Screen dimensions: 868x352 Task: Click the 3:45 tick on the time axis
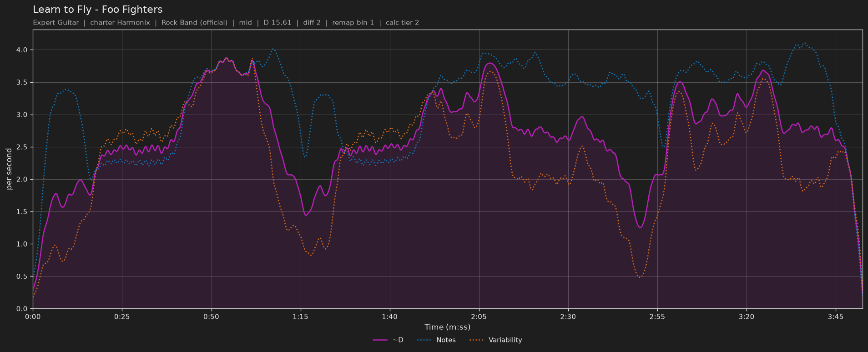tap(835, 317)
